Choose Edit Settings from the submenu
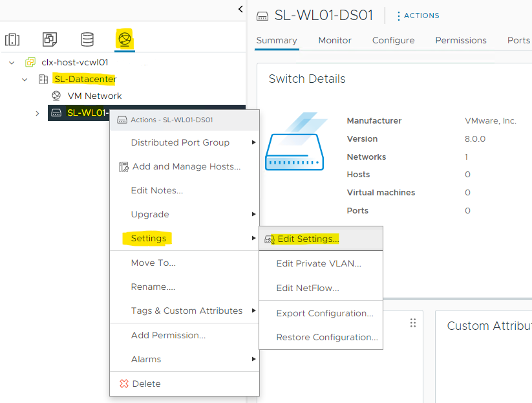532x403 pixels. click(x=308, y=239)
